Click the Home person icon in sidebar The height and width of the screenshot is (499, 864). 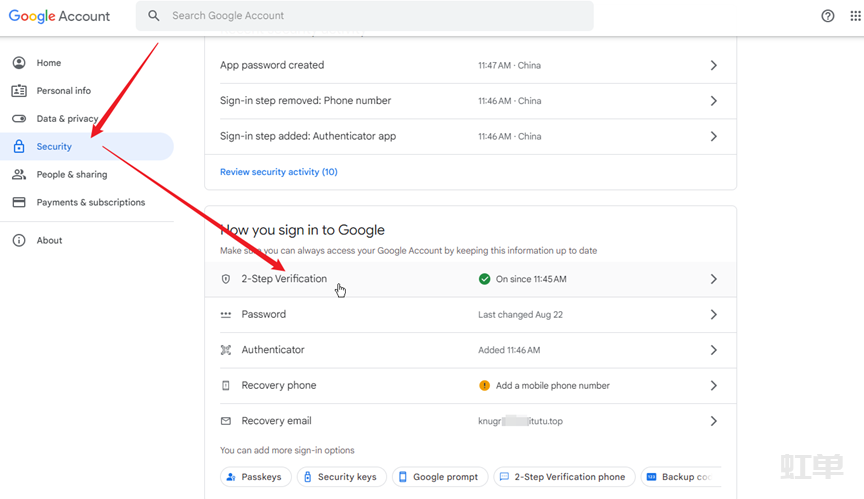point(19,63)
